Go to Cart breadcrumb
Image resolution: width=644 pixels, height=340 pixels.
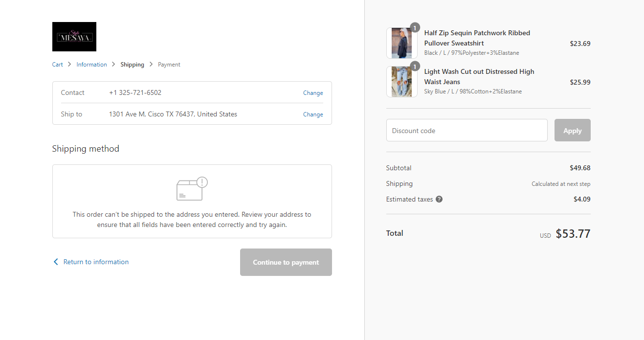pyautogui.click(x=58, y=65)
